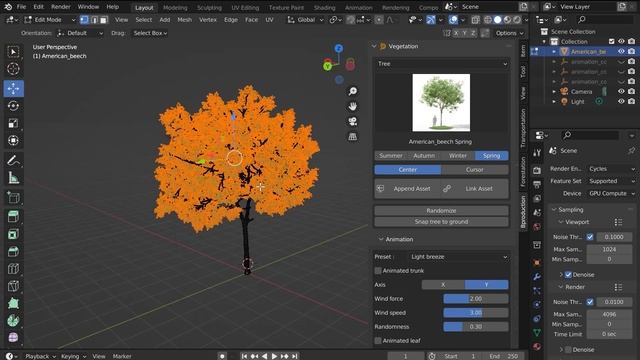Screen dimensions: 640x360
Task: Switch to Modeling workspace tab
Action: [x=175, y=7]
